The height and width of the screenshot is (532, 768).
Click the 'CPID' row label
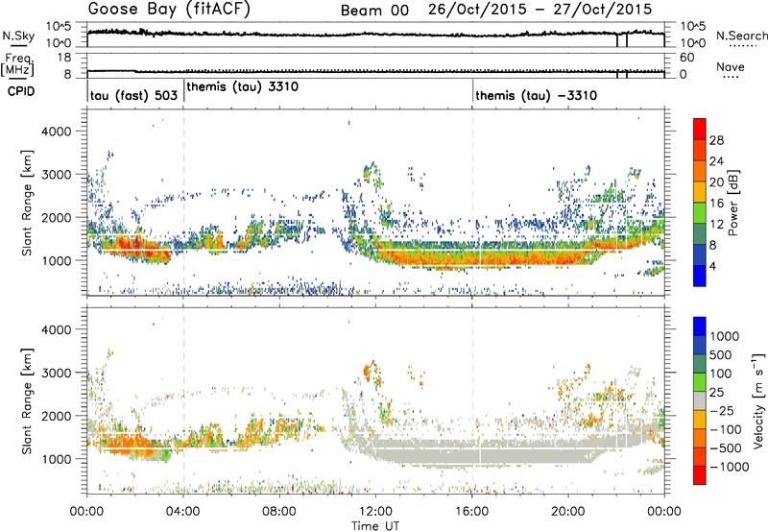pyautogui.click(x=21, y=91)
